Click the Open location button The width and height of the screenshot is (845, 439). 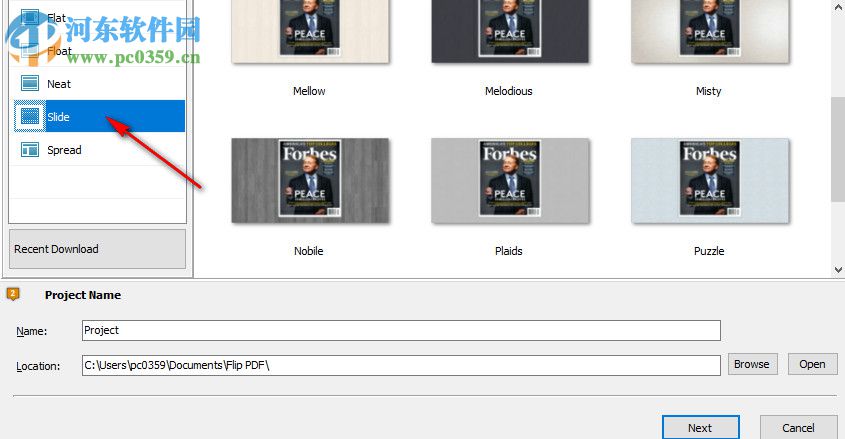pos(813,364)
